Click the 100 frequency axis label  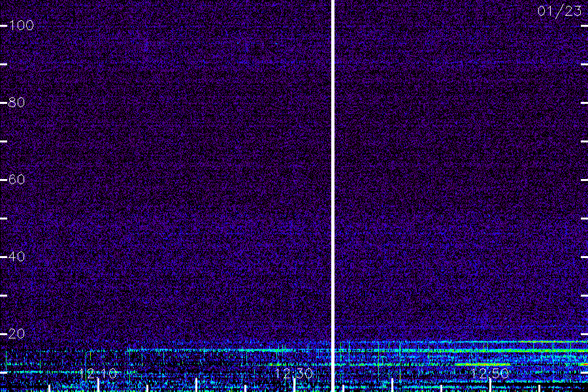tap(21, 25)
